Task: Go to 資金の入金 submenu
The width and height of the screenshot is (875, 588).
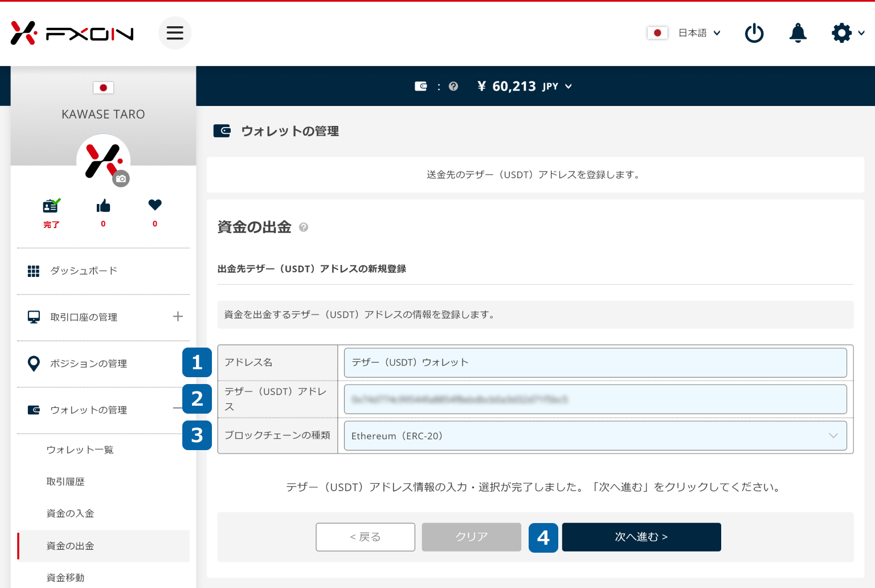Action: [70, 513]
